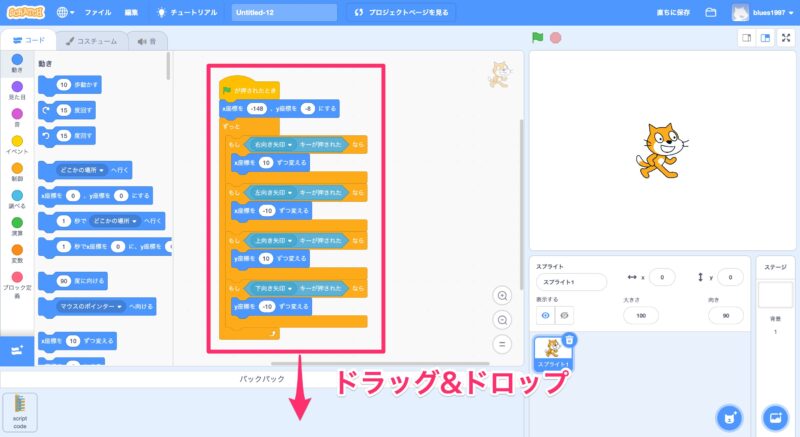Zoom in on the code workspace
Image resolution: width=800 pixels, height=437 pixels.
pos(503,295)
